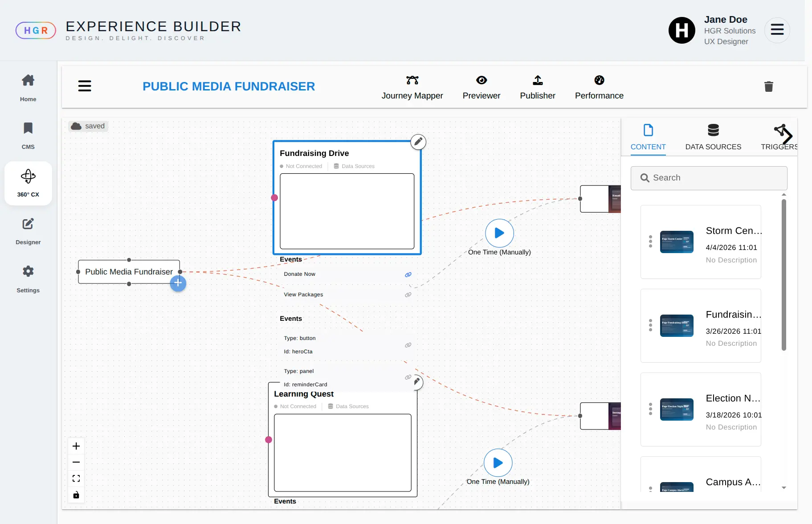Edit the Fundraising Drive node
This screenshot has height=524, width=812.
click(x=418, y=142)
